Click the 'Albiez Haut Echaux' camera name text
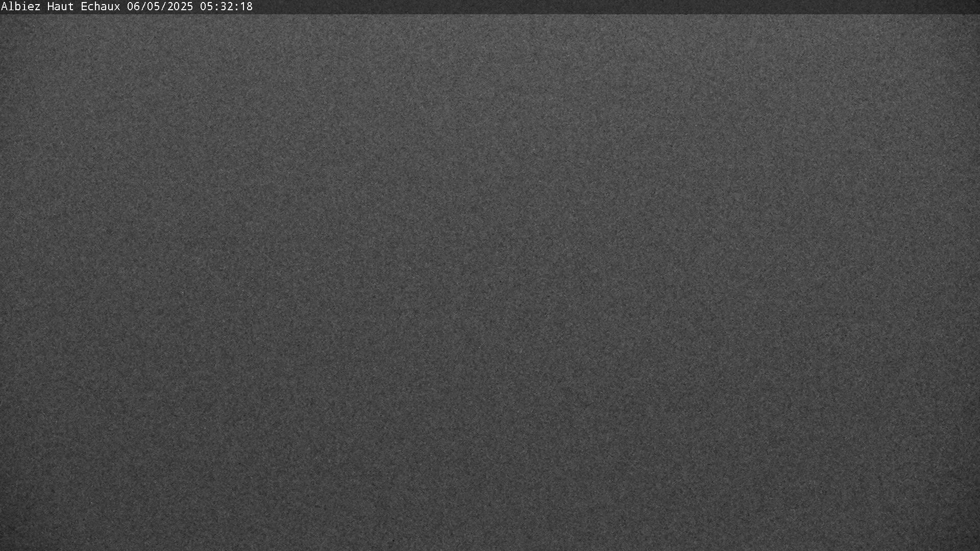Viewport: 980px width, 551px height. click(61, 7)
